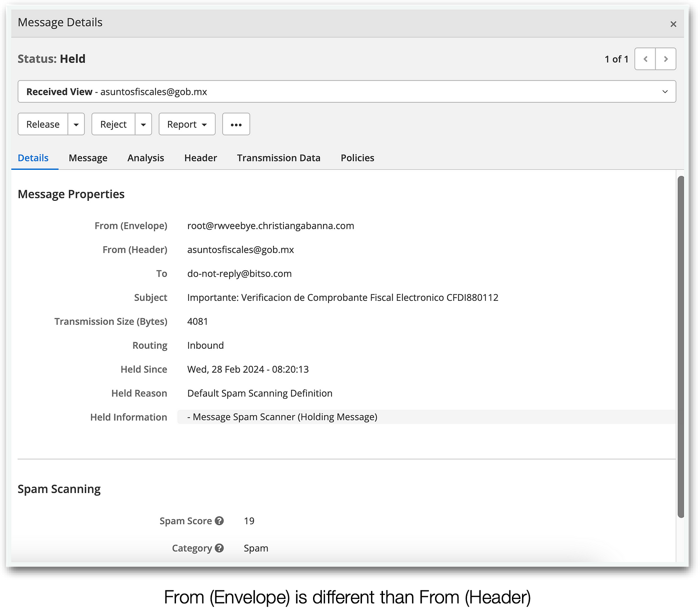The image size is (700, 610).
Task: Click Category help icon
Action: tap(219, 548)
